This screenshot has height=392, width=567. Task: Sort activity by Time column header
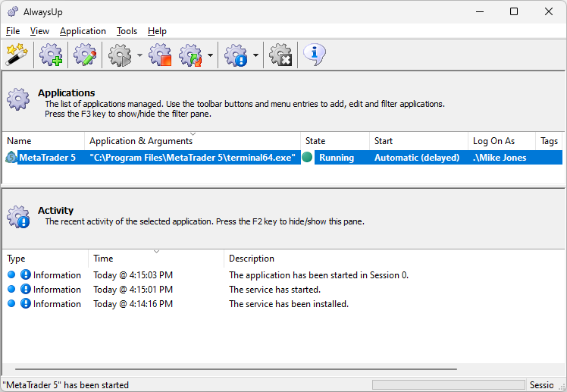156,259
